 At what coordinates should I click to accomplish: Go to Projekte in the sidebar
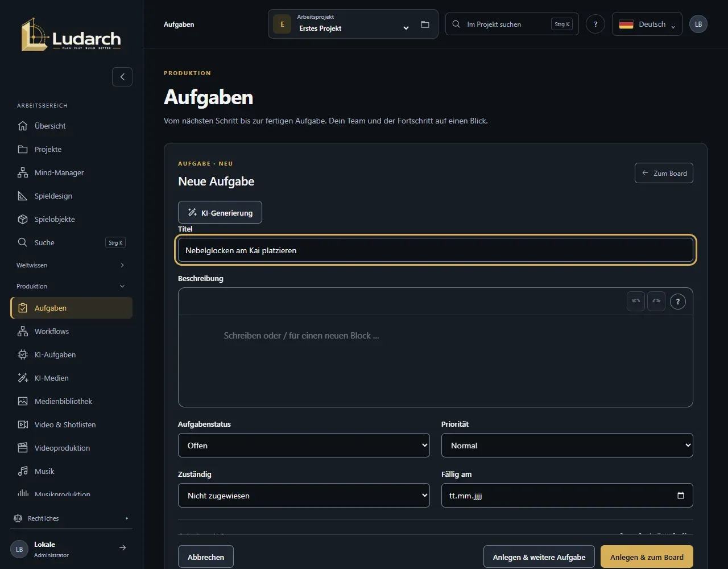pos(71,149)
